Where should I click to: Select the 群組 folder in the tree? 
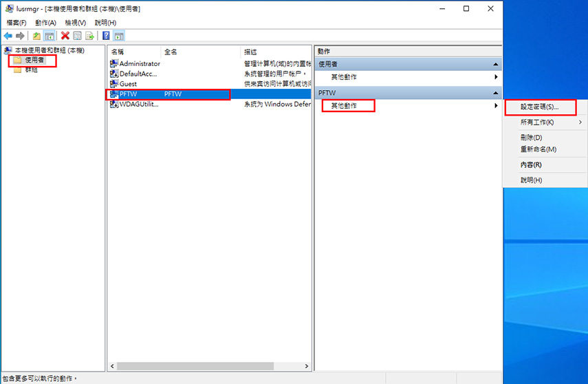point(31,70)
